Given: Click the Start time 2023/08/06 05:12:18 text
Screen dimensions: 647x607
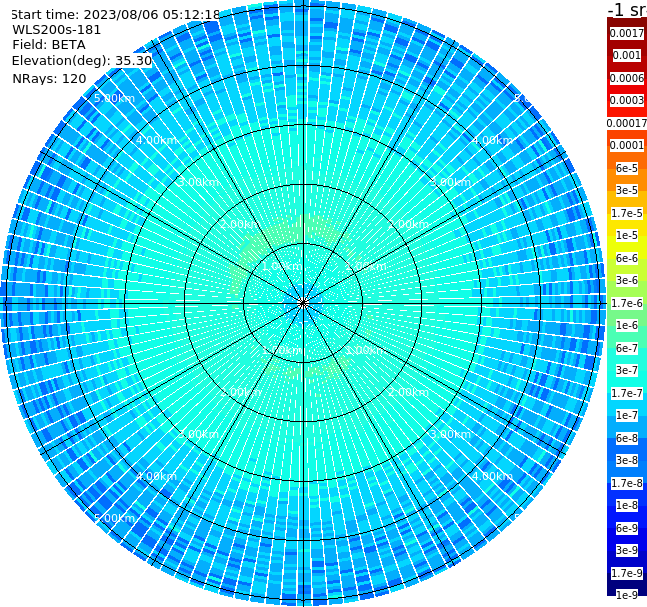Looking at the screenshot, I should pos(115,14).
